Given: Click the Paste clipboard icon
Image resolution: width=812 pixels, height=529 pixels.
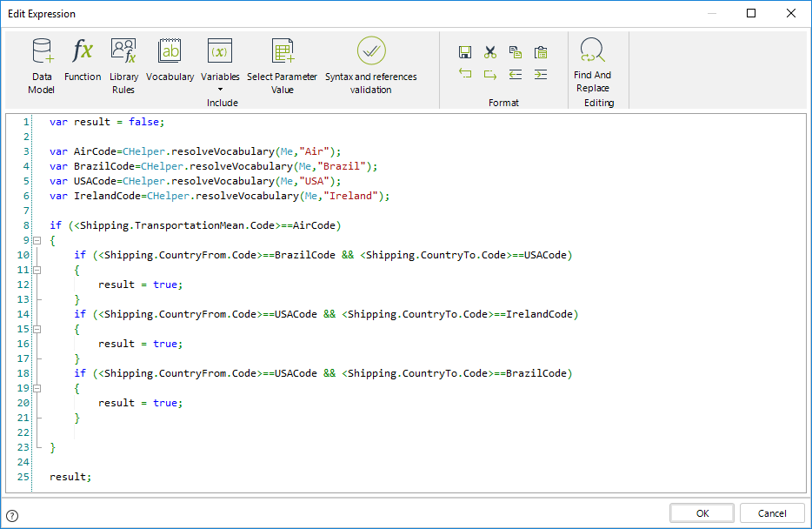Looking at the screenshot, I should pos(541,52).
